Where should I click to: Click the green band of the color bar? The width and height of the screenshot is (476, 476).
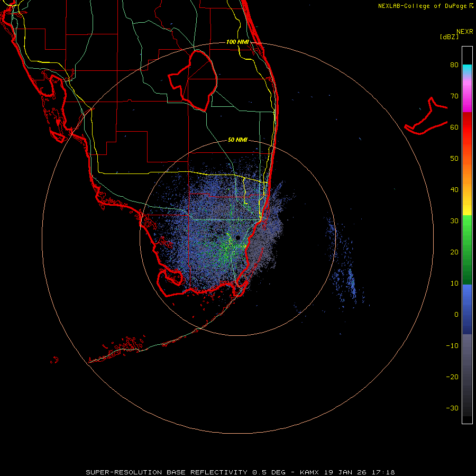coord(467,250)
